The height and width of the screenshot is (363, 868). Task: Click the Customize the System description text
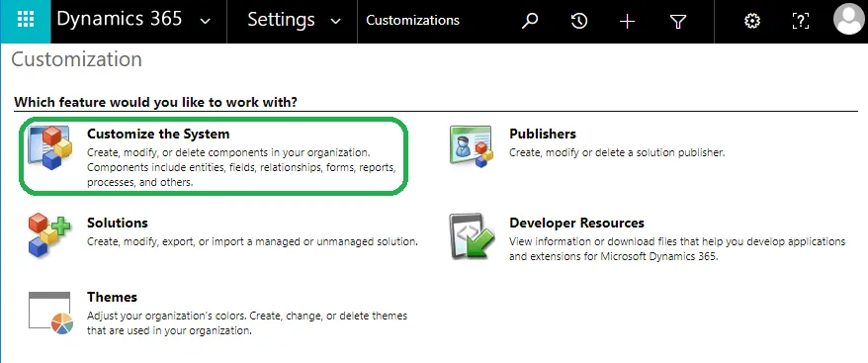coord(241,167)
